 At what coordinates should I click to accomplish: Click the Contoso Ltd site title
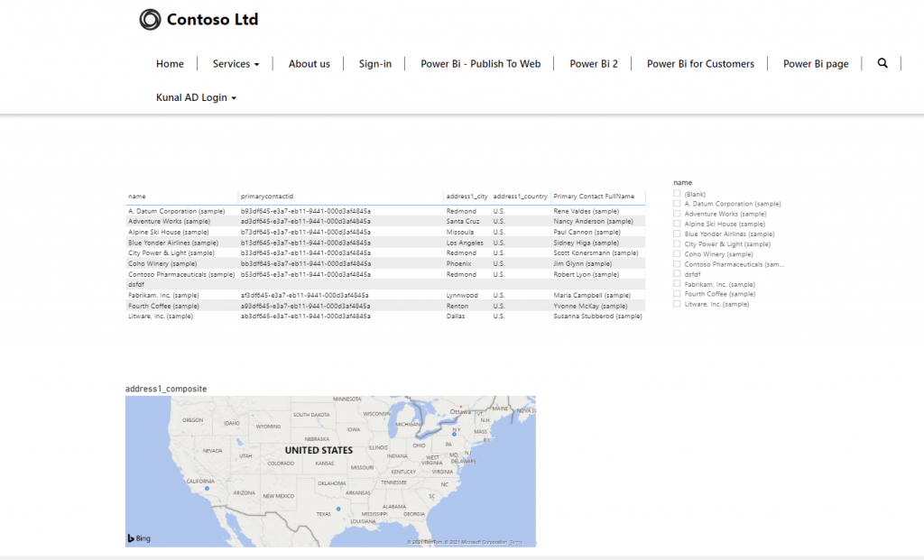tap(212, 20)
